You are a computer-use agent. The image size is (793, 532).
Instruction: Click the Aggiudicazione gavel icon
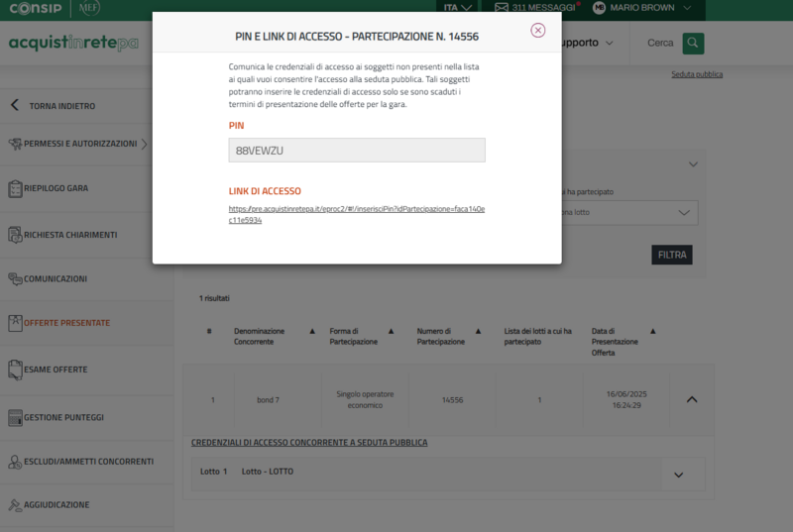pos(15,505)
